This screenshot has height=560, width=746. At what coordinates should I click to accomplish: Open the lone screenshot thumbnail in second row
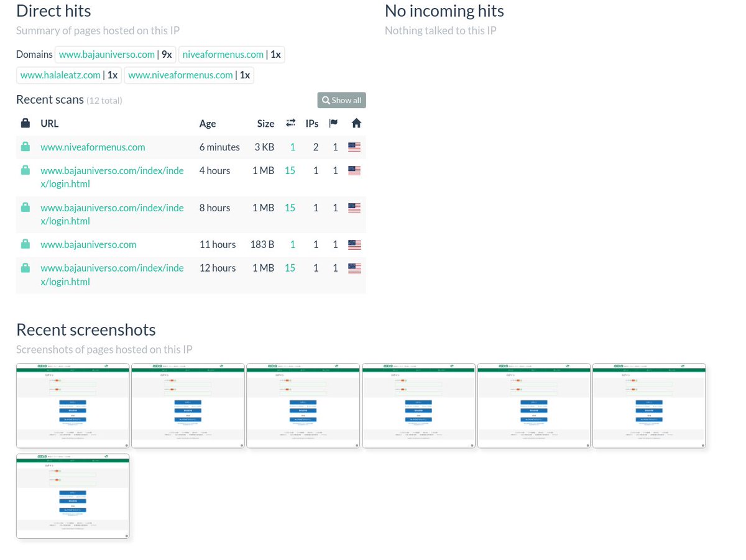click(73, 496)
